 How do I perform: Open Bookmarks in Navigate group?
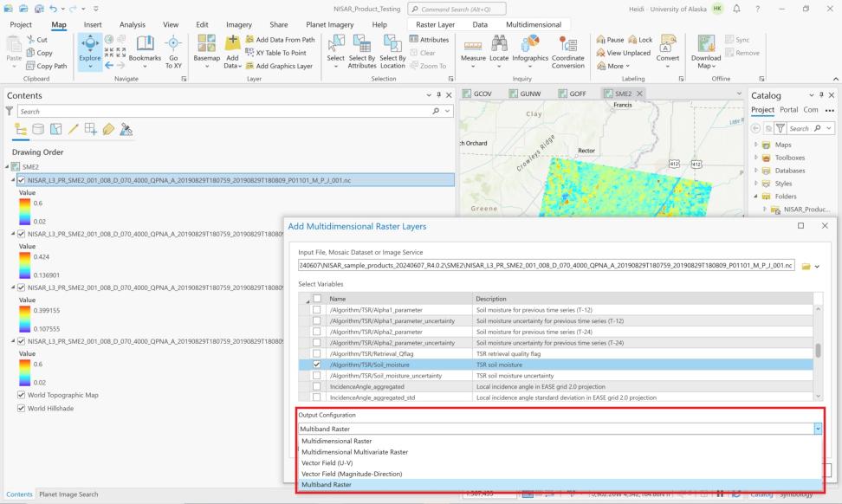coord(145,52)
